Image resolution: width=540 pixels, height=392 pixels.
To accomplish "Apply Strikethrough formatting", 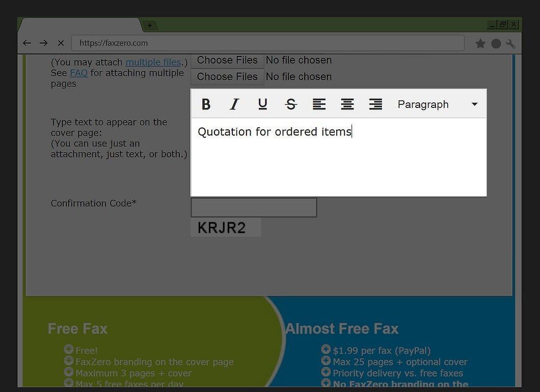I will tap(291, 104).
